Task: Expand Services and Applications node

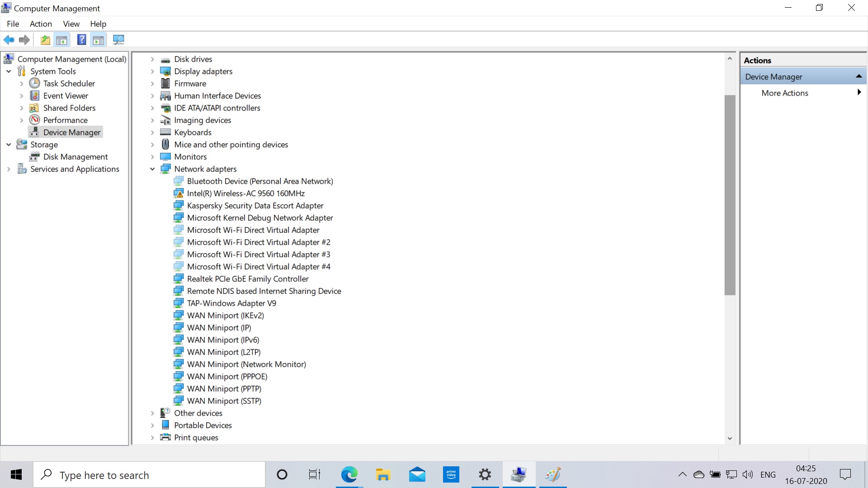Action: [9, 169]
